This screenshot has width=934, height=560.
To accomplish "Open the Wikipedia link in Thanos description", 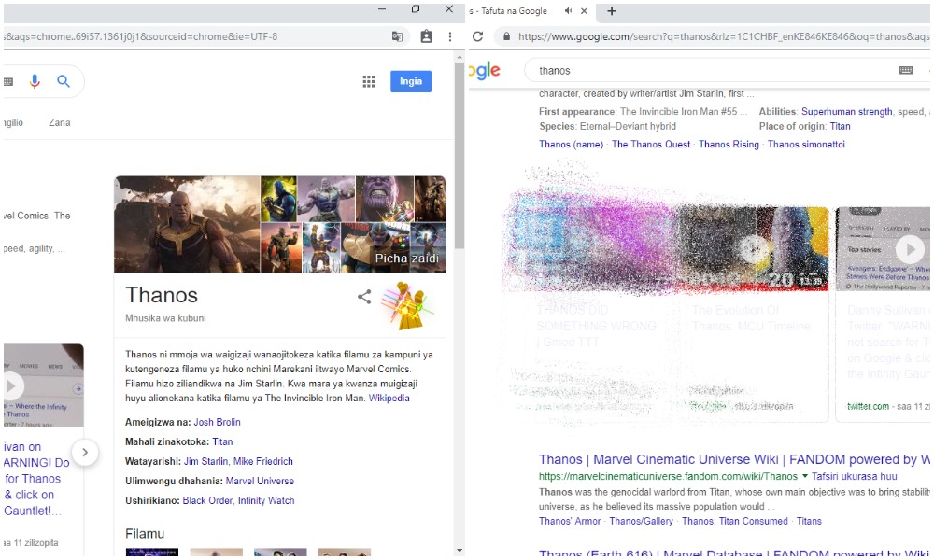I will click(389, 398).
